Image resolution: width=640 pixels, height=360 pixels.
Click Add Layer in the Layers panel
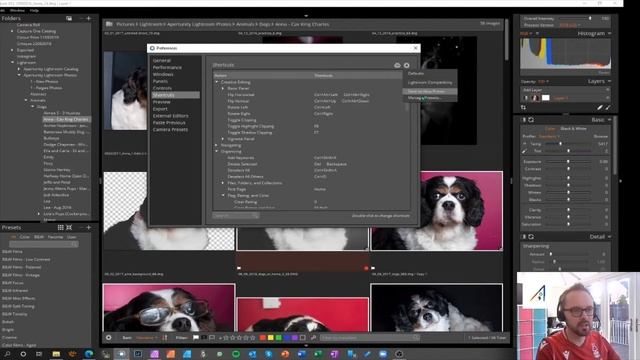pyautogui.click(x=532, y=90)
